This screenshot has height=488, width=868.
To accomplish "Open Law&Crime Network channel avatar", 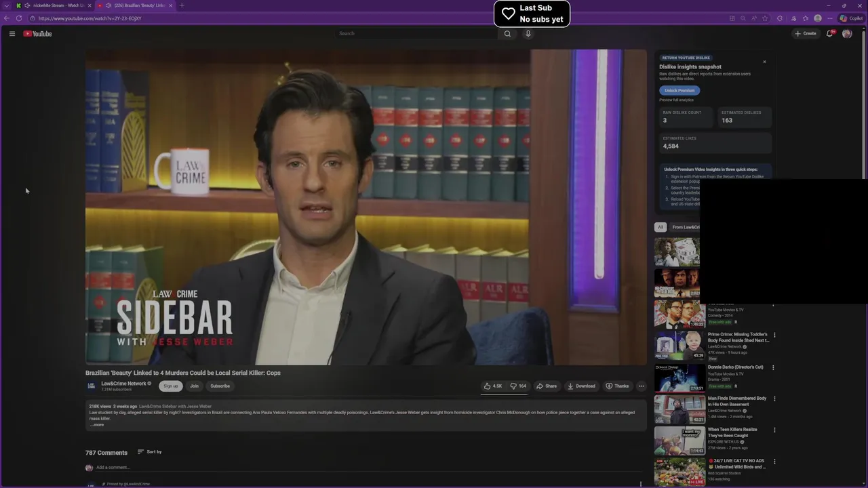I will pos(91,386).
